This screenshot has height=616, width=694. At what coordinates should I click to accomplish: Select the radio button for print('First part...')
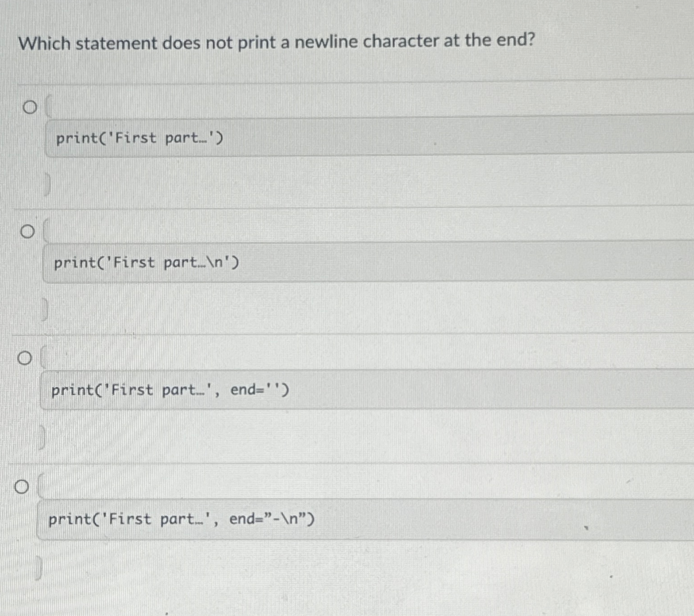click(30, 107)
